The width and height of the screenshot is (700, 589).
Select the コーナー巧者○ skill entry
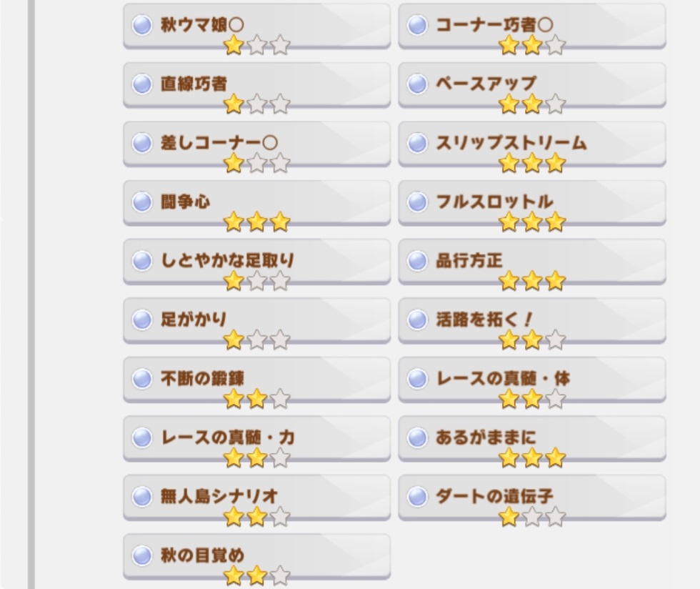[532, 26]
